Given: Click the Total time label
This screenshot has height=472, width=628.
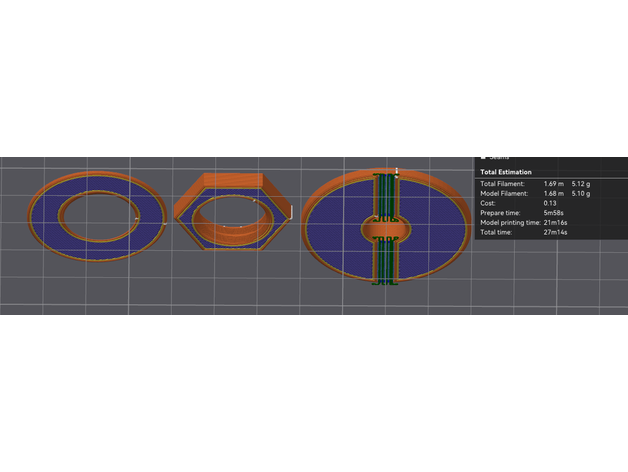Looking at the screenshot, I should coord(496,231).
